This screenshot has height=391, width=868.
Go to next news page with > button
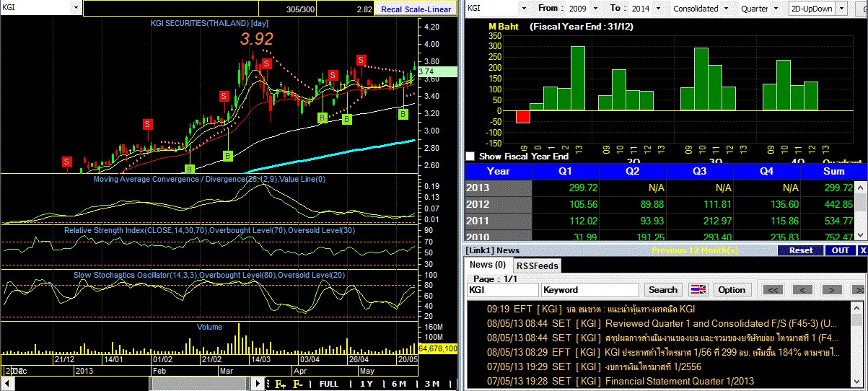click(831, 289)
